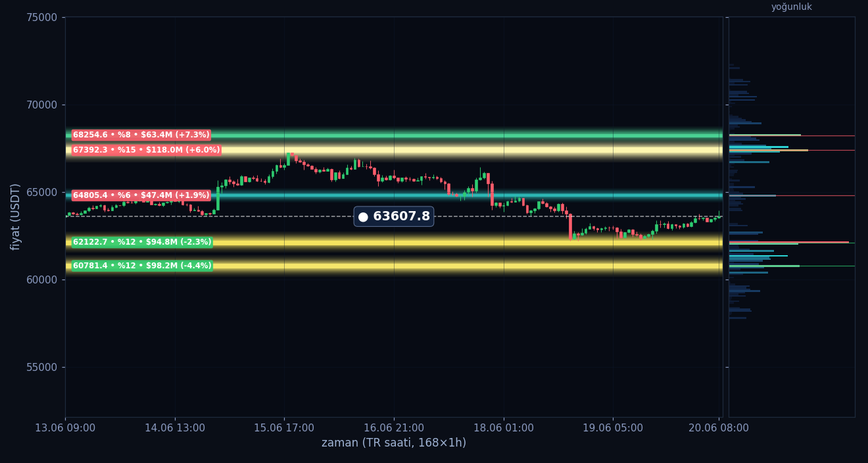Screen dimensions: 868x463
Task: Click the fiyat (USDT) axis title
Action: (x=16, y=216)
